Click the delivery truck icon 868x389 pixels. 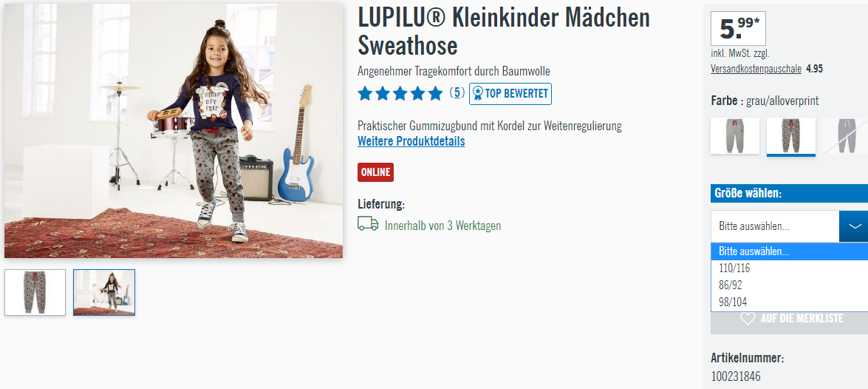pos(368,224)
